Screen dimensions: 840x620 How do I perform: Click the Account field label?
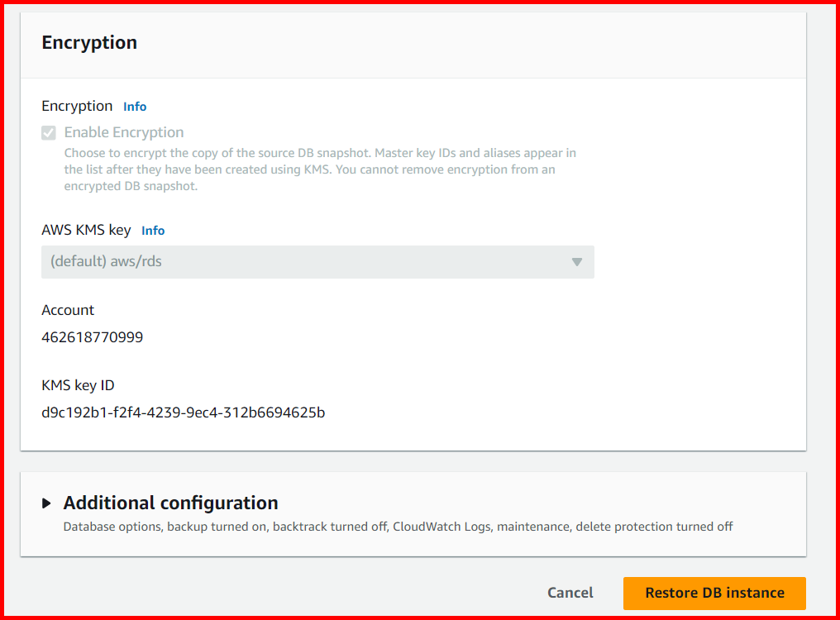68,310
